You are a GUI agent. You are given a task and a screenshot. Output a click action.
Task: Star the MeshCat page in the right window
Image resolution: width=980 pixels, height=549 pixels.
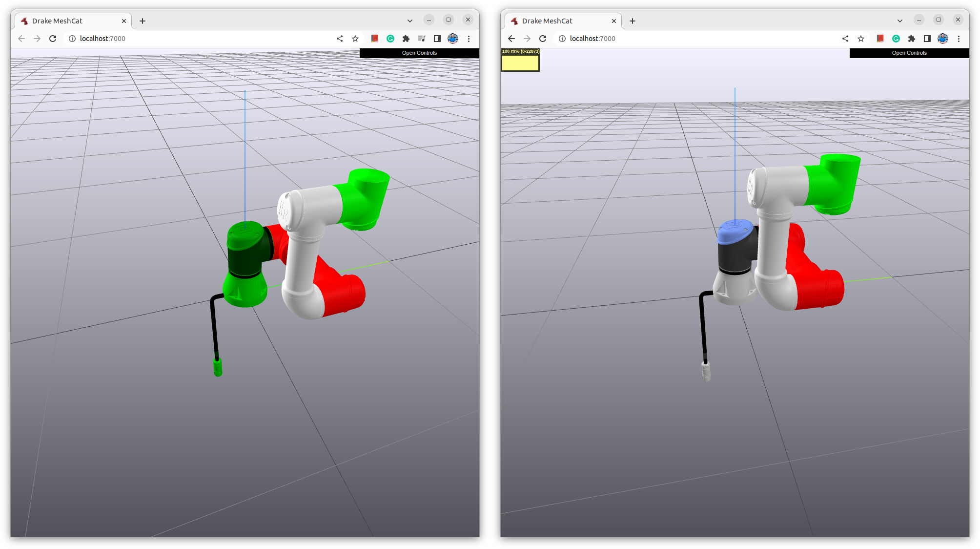coord(860,39)
